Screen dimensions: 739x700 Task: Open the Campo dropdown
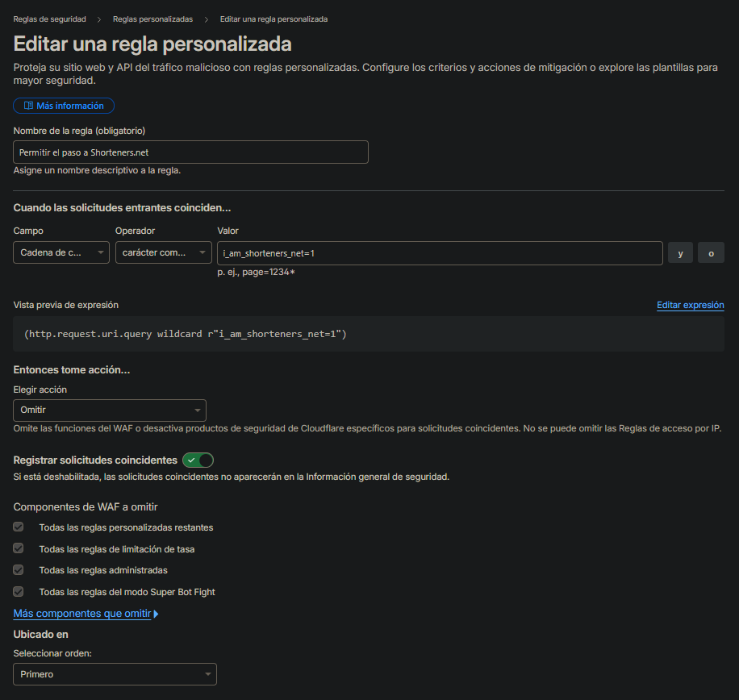(x=61, y=252)
